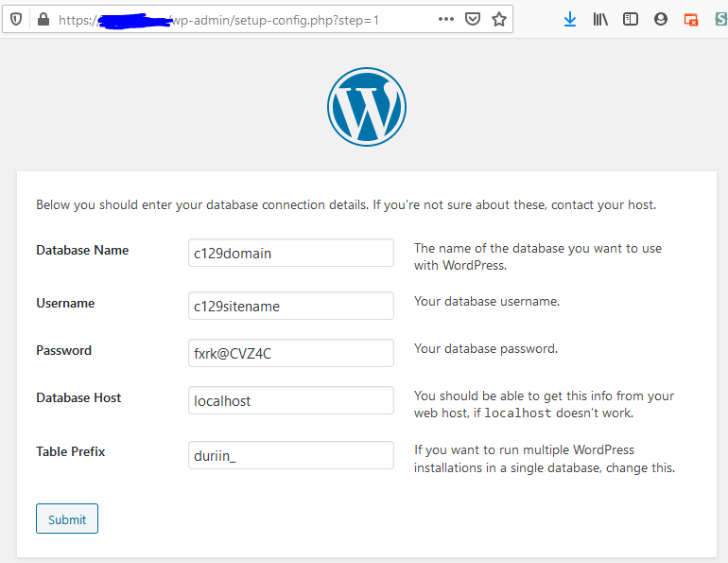Open the Firefox downloads arrow
Image resolution: width=728 pixels, height=563 pixels.
click(570, 19)
